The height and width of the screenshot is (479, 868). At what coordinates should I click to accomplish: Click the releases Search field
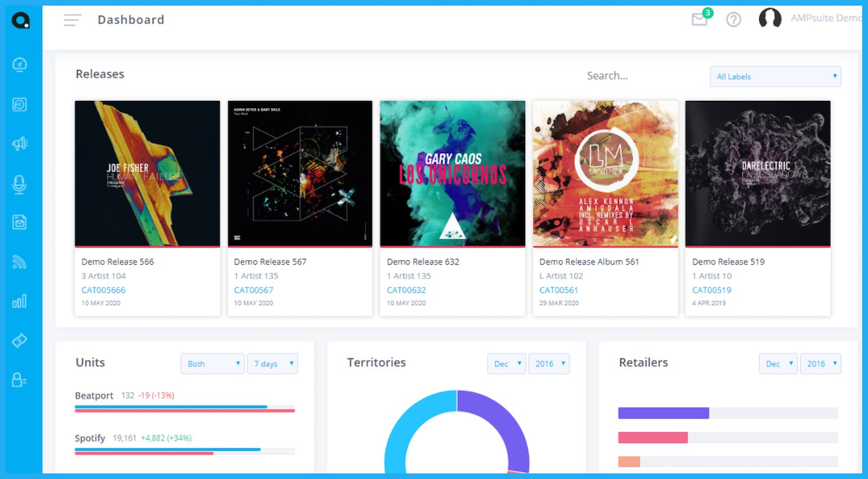608,76
